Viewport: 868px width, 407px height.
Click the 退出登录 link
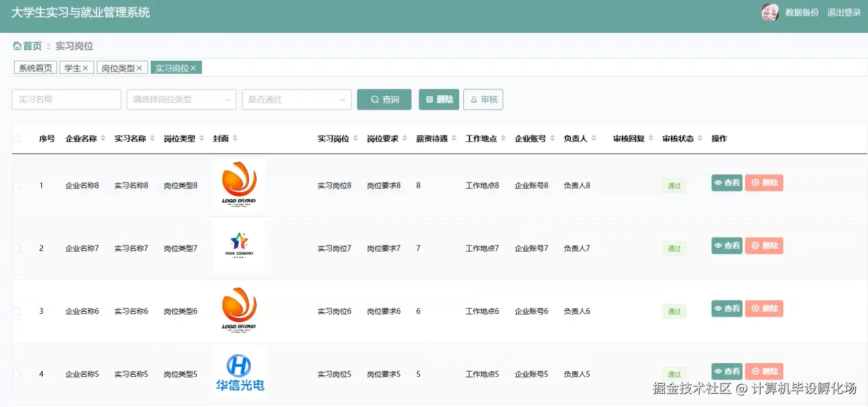coord(844,12)
